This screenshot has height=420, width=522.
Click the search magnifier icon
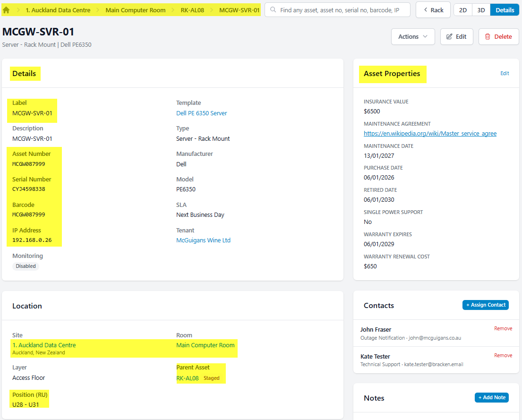(x=273, y=9)
